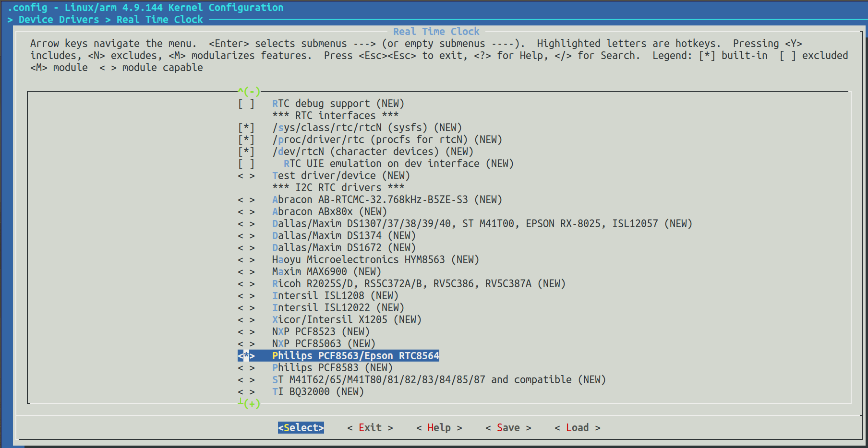Toggle the /sys/class/rtc/rtcN sysfs checkbox
Screen dimensions: 868x448
pyautogui.click(x=246, y=128)
